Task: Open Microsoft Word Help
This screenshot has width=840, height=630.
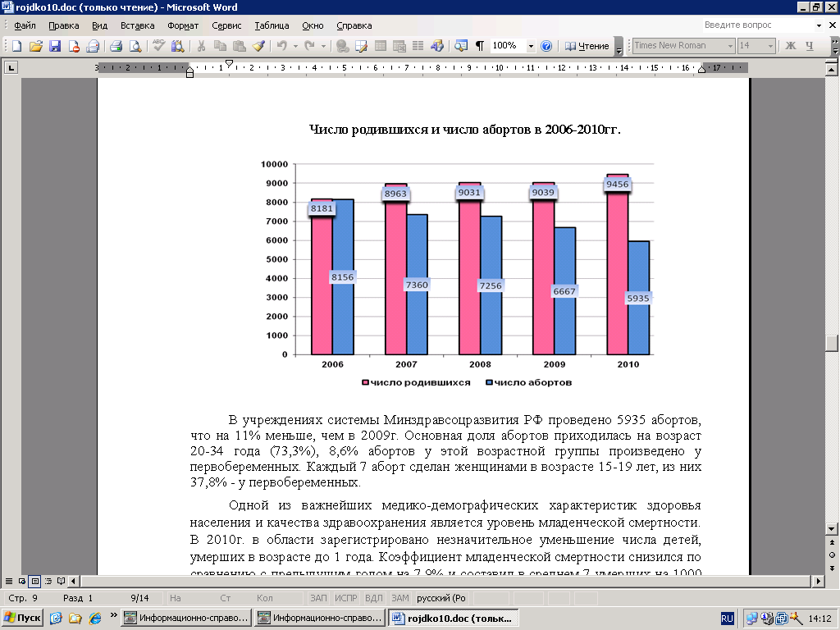Action: click(546, 46)
